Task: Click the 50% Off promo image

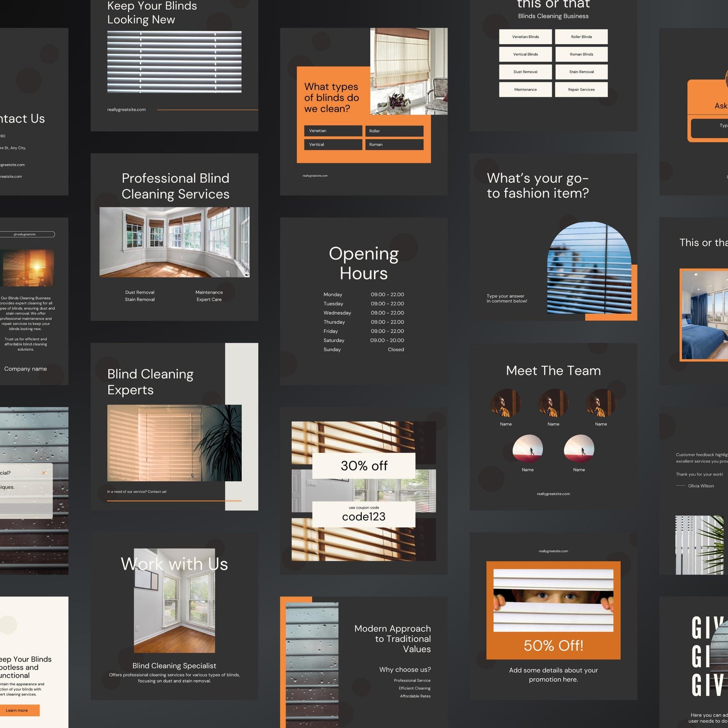Action: (553, 600)
